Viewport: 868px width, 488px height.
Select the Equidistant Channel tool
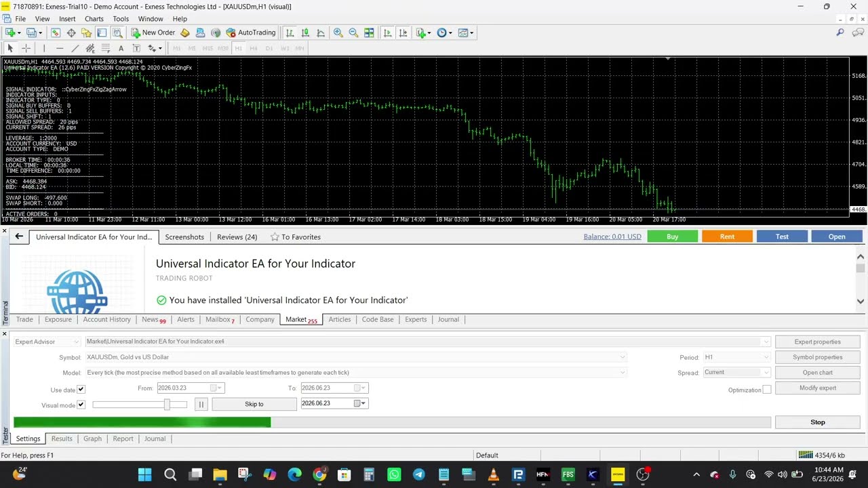(90, 48)
